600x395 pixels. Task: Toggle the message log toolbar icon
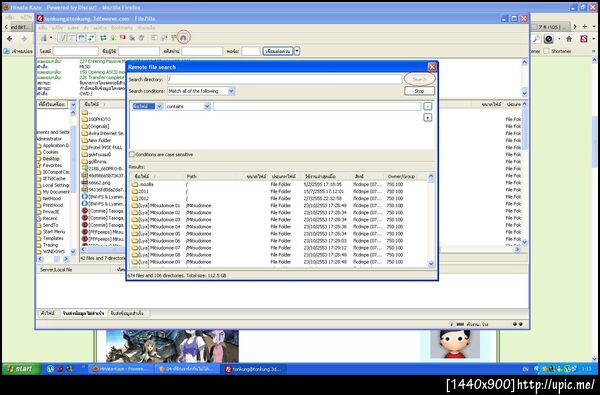pyautogui.click(x=63, y=38)
